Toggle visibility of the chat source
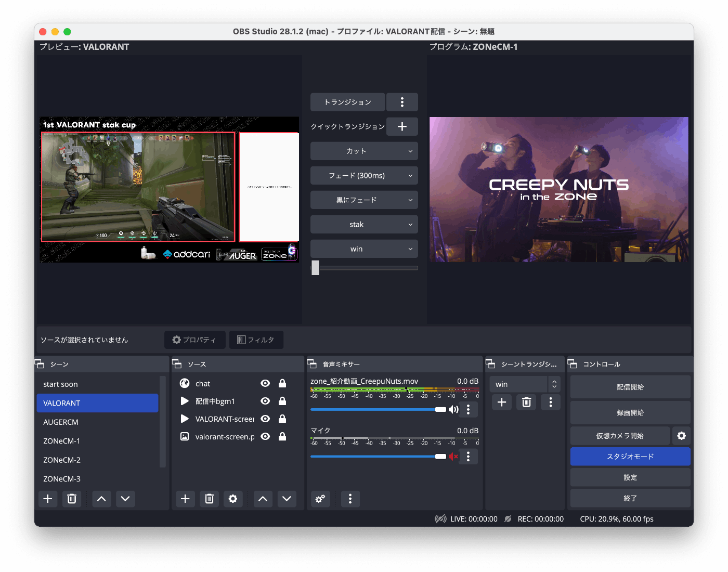This screenshot has height=572, width=728. click(x=265, y=383)
